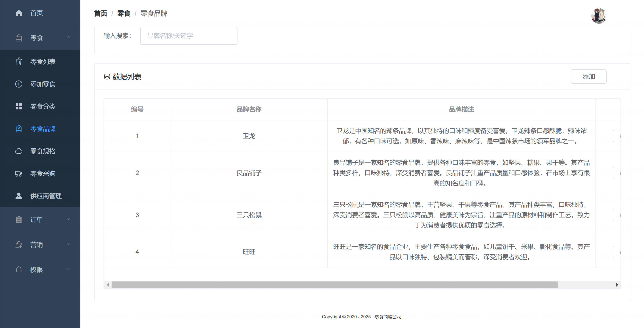Focus the 品牌名称/关键字 search field
Viewport: 644px width, 328px height.
click(189, 36)
